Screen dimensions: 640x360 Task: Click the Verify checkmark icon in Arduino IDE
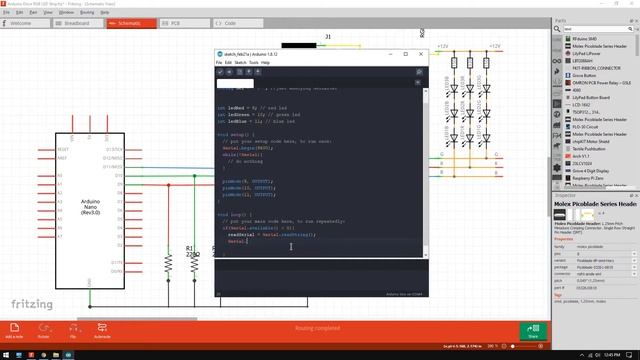(x=220, y=72)
